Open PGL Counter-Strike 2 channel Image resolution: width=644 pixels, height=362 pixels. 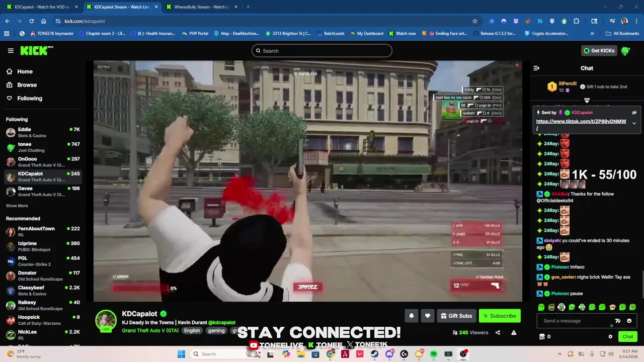tap(44, 261)
